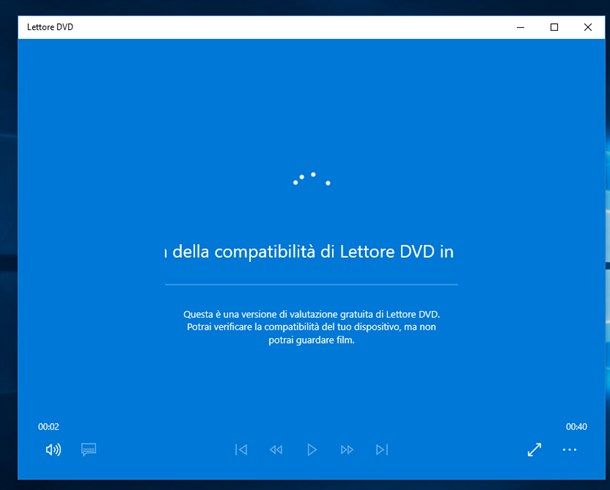Maximize the Lettore DVD window

(554, 27)
